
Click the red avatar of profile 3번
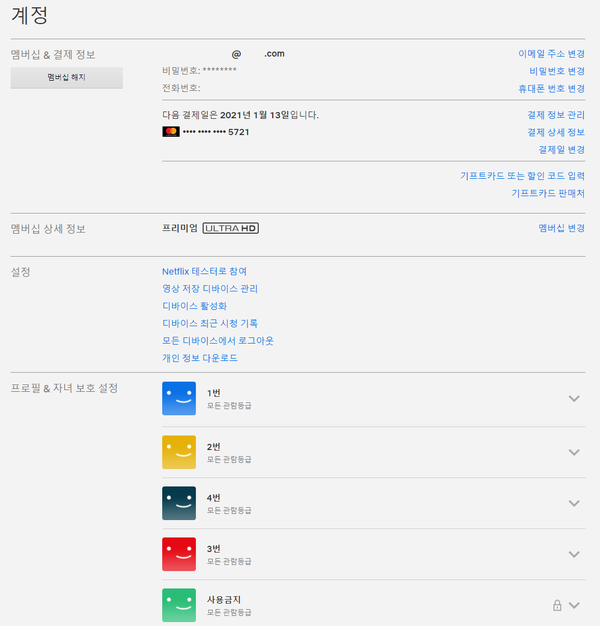tap(179, 554)
